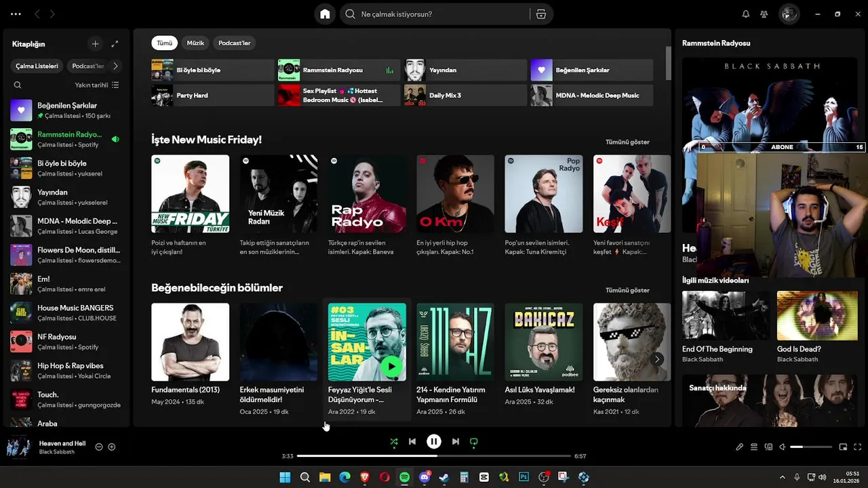Skip to the previous track

(x=412, y=442)
